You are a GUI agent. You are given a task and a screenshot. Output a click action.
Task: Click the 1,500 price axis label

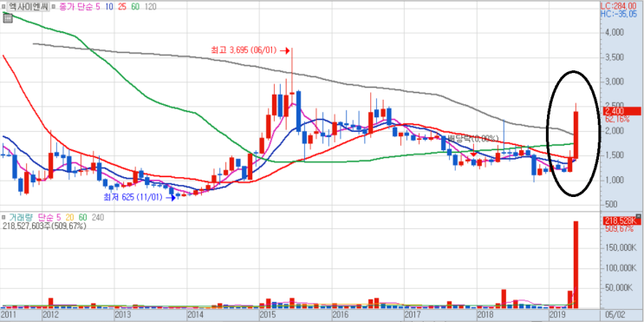point(615,156)
